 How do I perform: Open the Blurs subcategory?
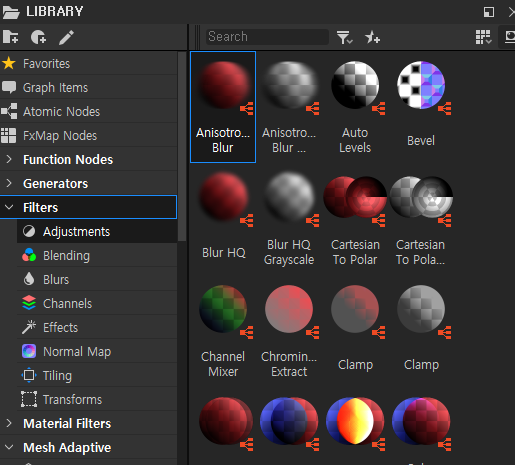(97, 279)
